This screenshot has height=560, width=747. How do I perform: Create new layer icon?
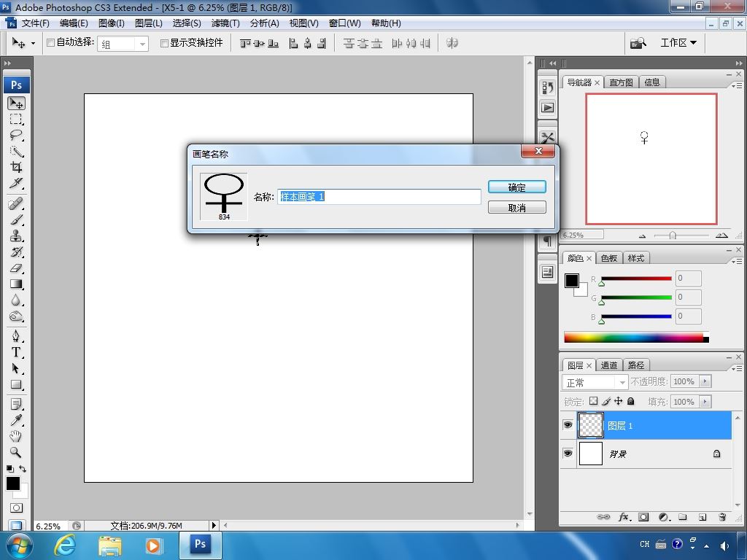(x=703, y=517)
